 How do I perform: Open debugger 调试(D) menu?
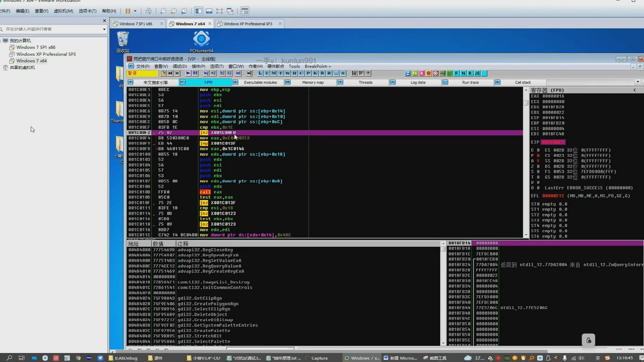coord(180,66)
